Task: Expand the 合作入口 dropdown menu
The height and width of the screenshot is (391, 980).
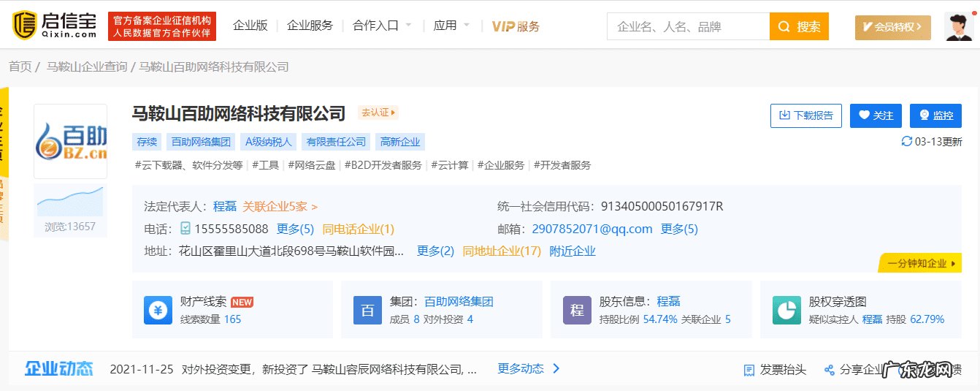Action: [382, 26]
